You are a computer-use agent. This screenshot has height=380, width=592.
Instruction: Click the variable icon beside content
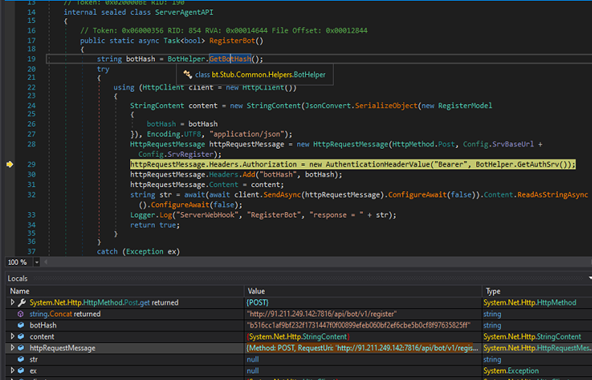tap(21, 337)
